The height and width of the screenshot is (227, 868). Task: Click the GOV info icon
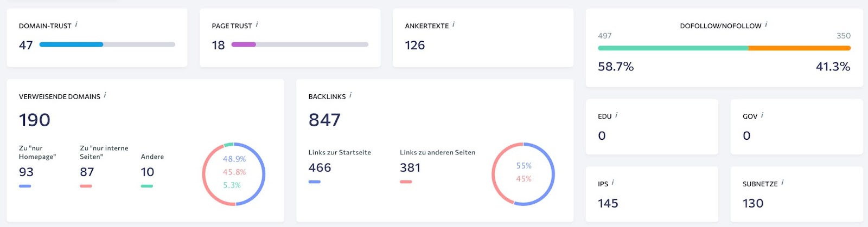pyautogui.click(x=762, y=115)
